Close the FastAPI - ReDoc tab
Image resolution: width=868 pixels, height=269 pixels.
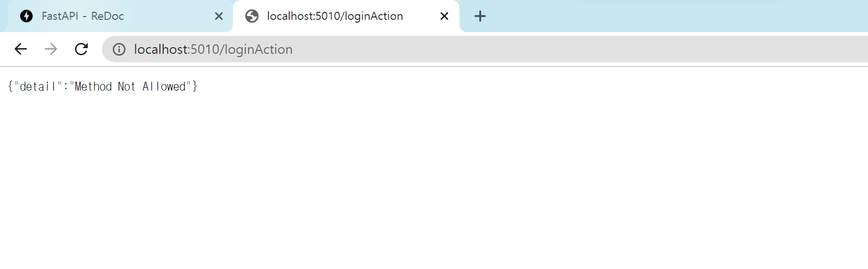[219, 16]
